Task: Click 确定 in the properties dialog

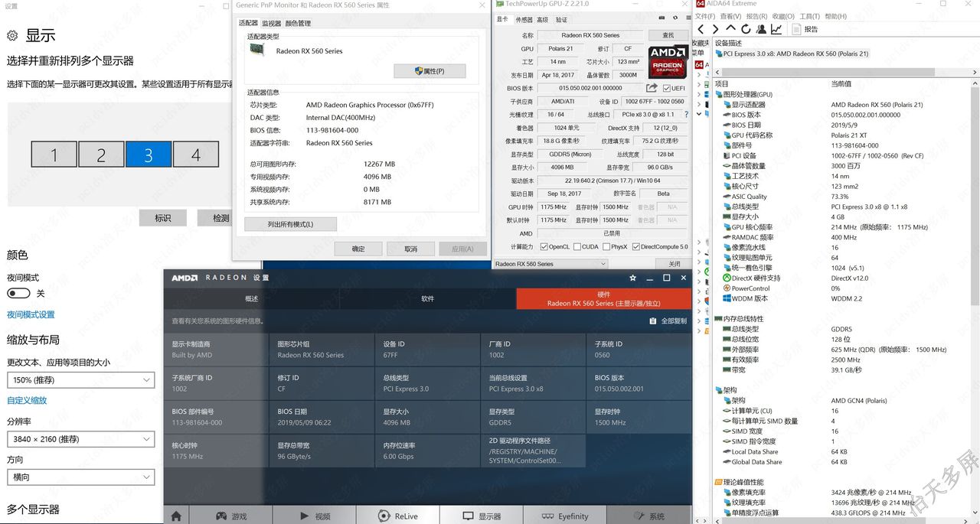Action: pos(358,249)
